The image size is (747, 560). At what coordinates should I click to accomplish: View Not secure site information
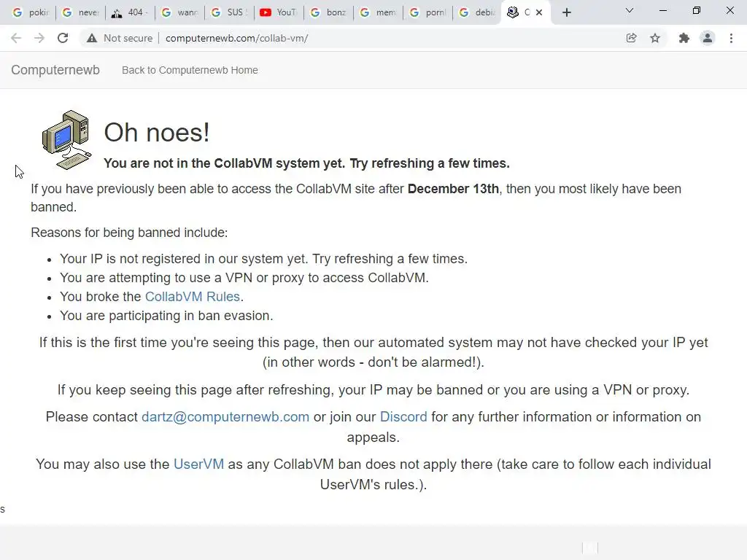click(120, 38)
